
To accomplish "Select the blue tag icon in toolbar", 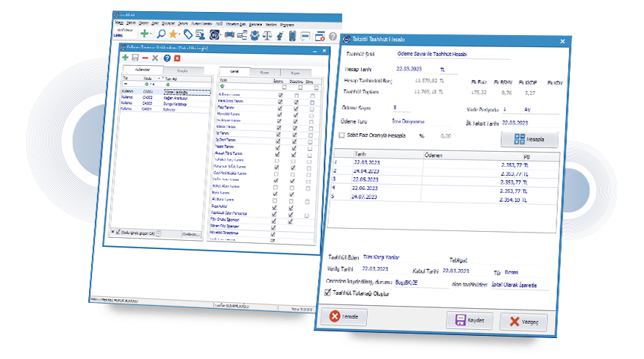I will [188, 35].
